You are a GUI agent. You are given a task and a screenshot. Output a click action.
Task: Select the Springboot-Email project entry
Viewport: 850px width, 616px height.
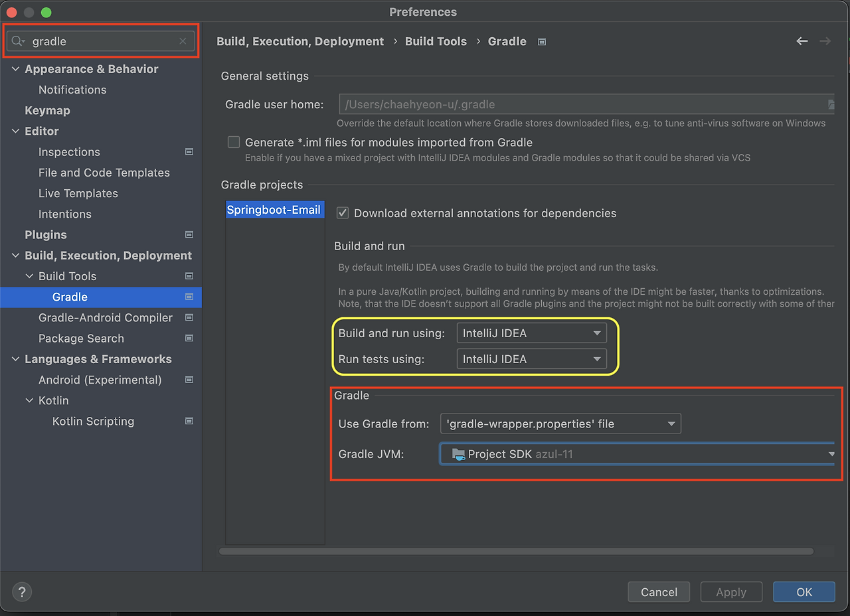(x=274, y=209)
